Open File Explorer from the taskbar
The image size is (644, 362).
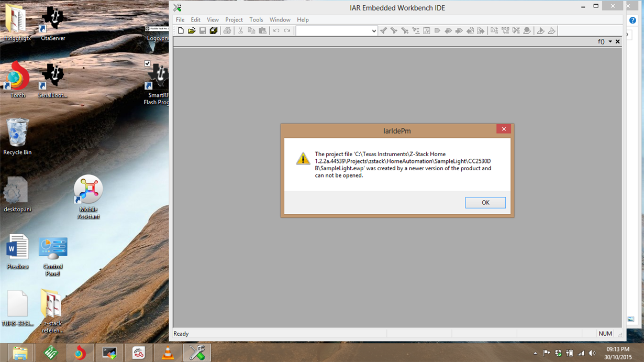[x=20, y=353]
